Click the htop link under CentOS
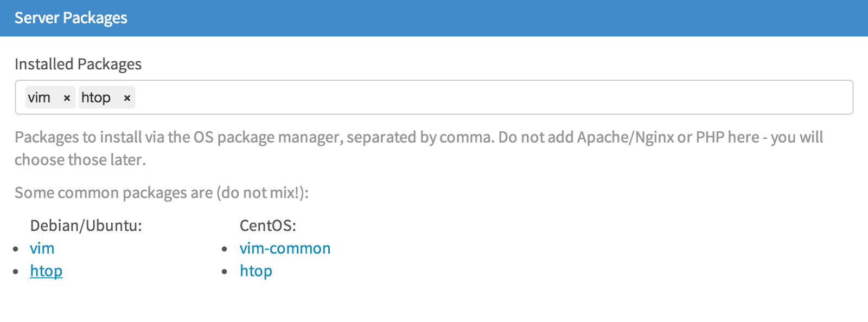 tap(256, 271)
